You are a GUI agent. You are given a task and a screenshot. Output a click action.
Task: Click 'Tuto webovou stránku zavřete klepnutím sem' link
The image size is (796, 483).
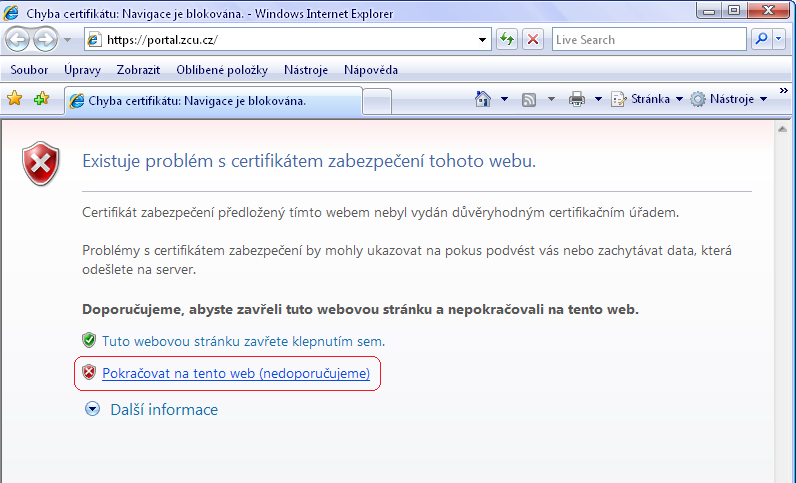[243, 341]
